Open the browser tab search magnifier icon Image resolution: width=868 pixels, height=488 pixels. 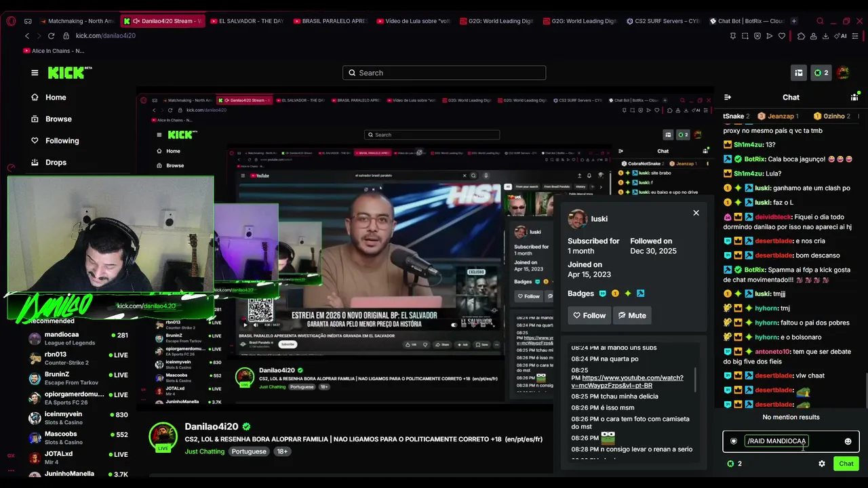pyautogui.click(x=820, y=21)
